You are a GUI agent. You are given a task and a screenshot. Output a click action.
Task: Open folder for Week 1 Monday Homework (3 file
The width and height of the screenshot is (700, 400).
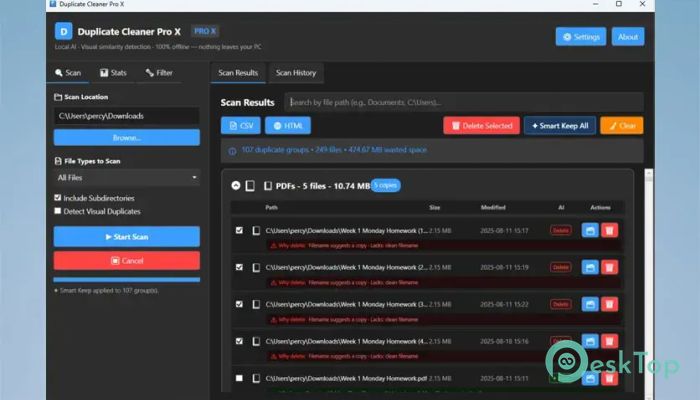[590, 304]
